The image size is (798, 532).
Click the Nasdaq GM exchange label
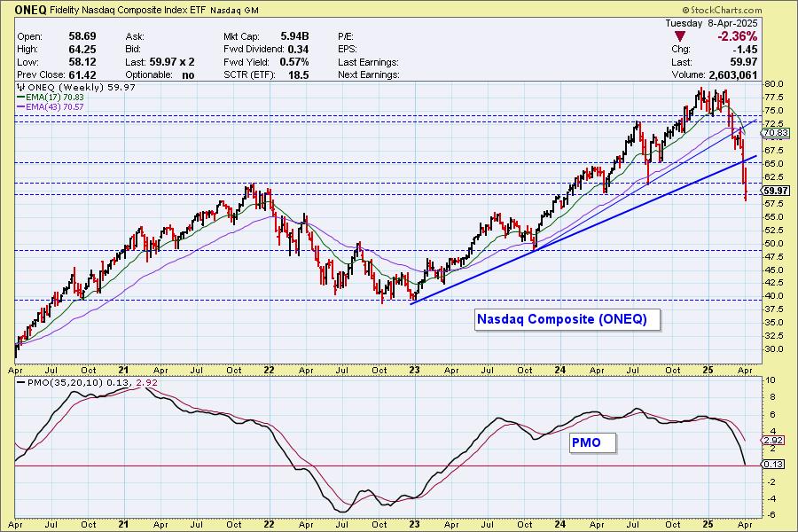click(234, 10)
